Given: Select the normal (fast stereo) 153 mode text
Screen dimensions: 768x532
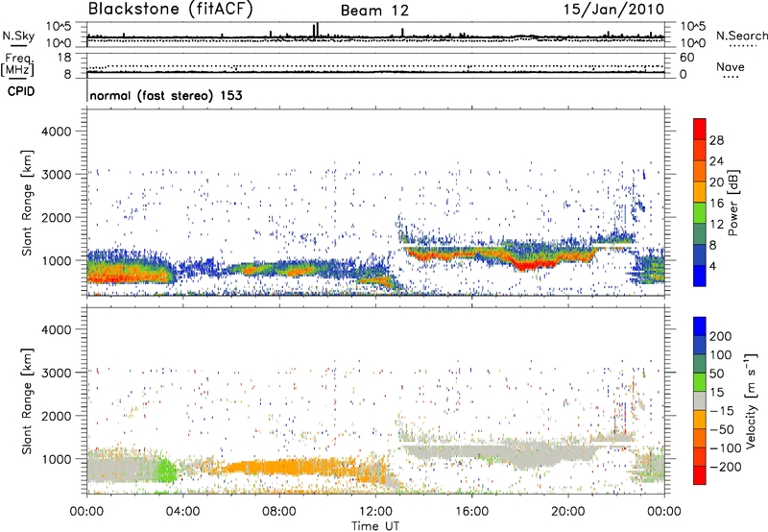Looking at the screenshot, I should tap(166, 95).
